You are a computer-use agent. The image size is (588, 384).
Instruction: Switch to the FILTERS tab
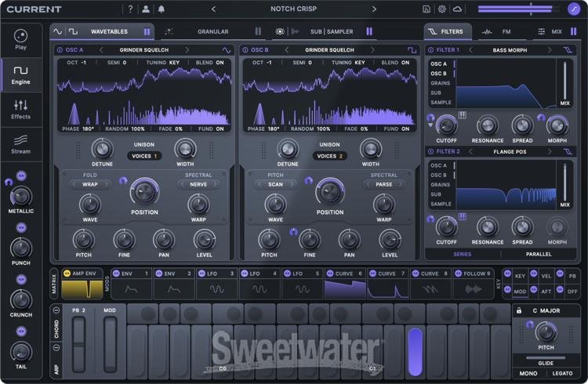pyautogui.click(x=446, y=31)
